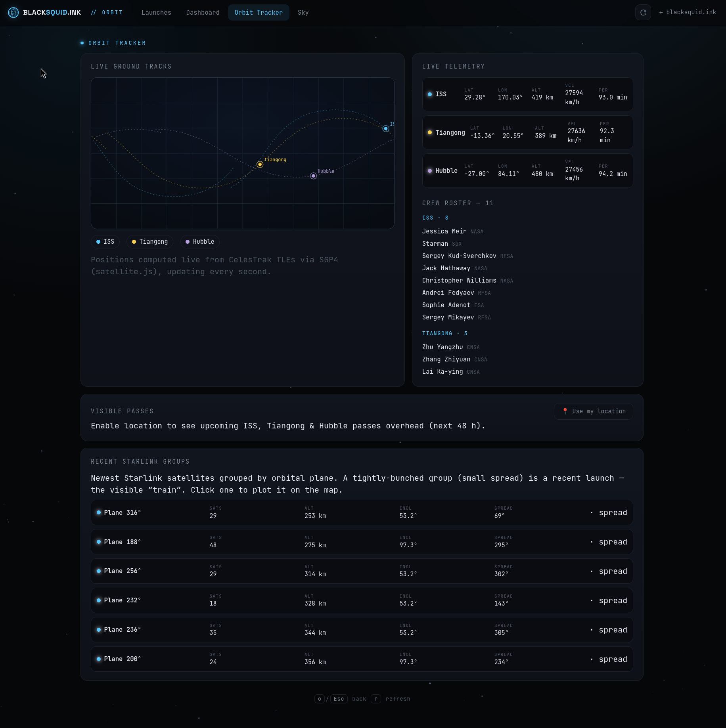Plot Starlink Plane 316° on map
Screen dimensions: 726x728
tap(362, 513)
